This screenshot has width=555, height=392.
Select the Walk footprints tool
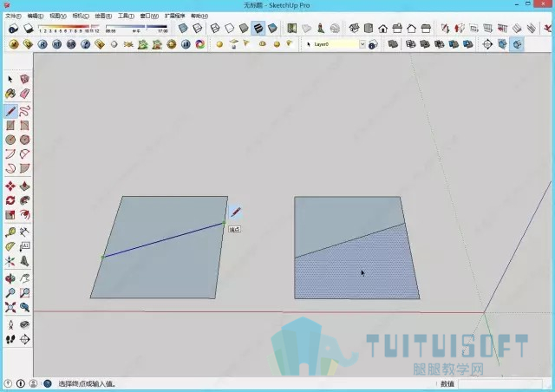pos(10,339)
